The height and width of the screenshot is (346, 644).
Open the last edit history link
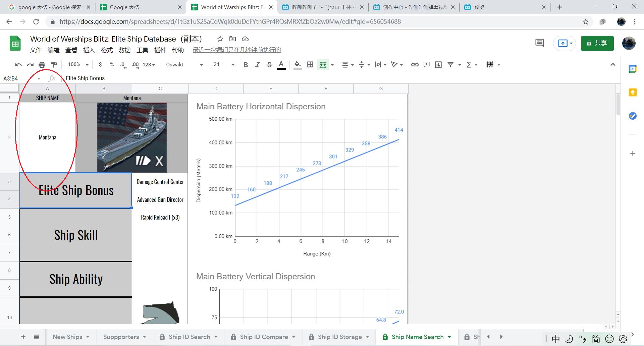tap(236, 50)
